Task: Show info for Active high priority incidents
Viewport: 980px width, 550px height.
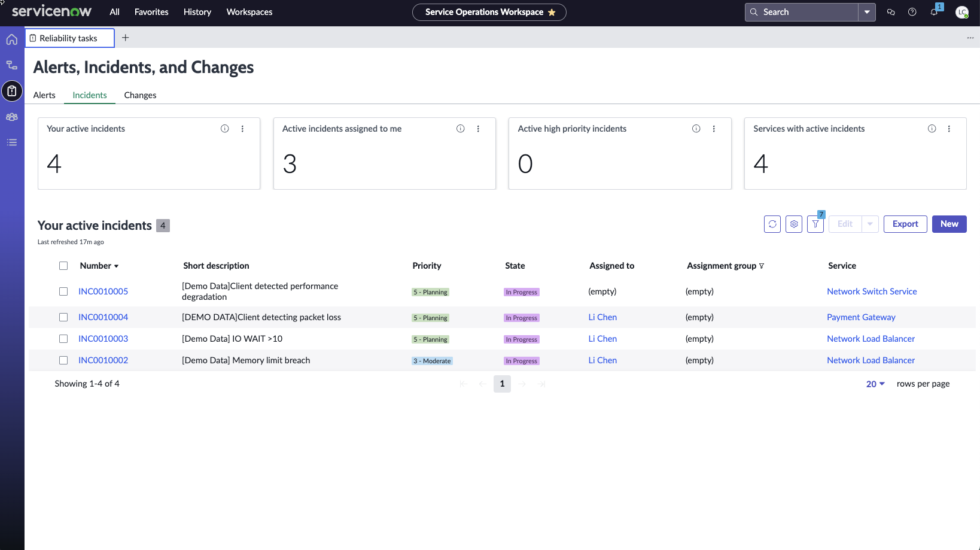Action: [x=696, y=129]
